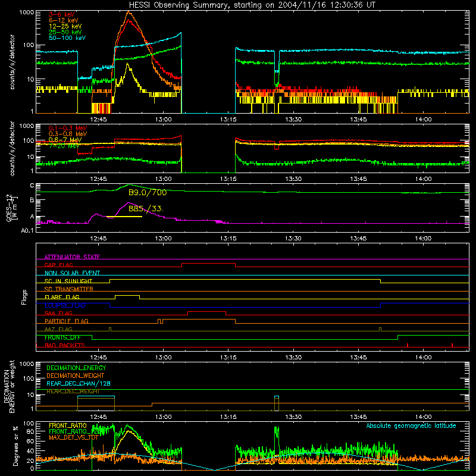This screenshot has width=476, height=476.
Task: Select the 3-6 keV legend label
Action: tap(62, 14)
